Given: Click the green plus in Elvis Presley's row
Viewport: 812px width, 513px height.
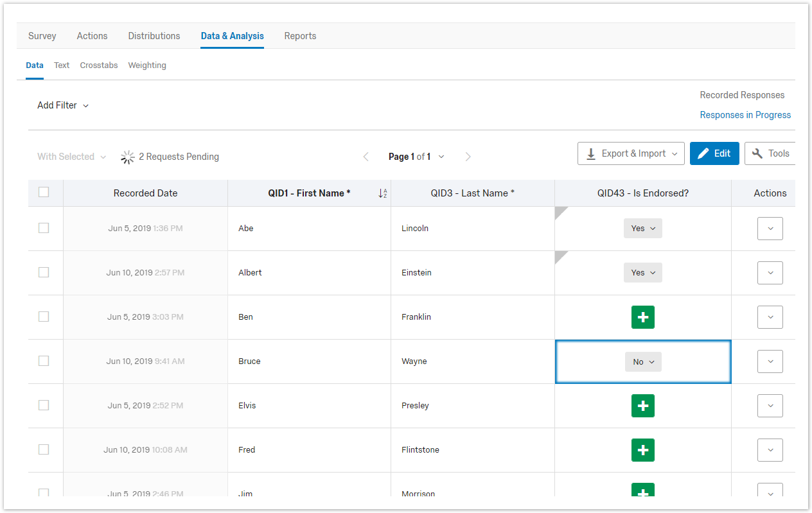Looking at the screenshot, I should pos(642,406).
